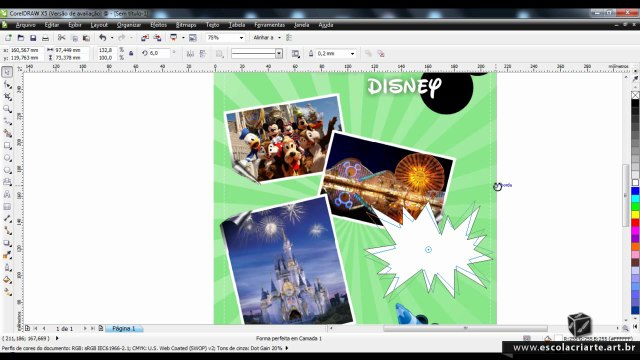
Task: Click the rotation angle field 6,0
Action: click(x=158, y=53)
